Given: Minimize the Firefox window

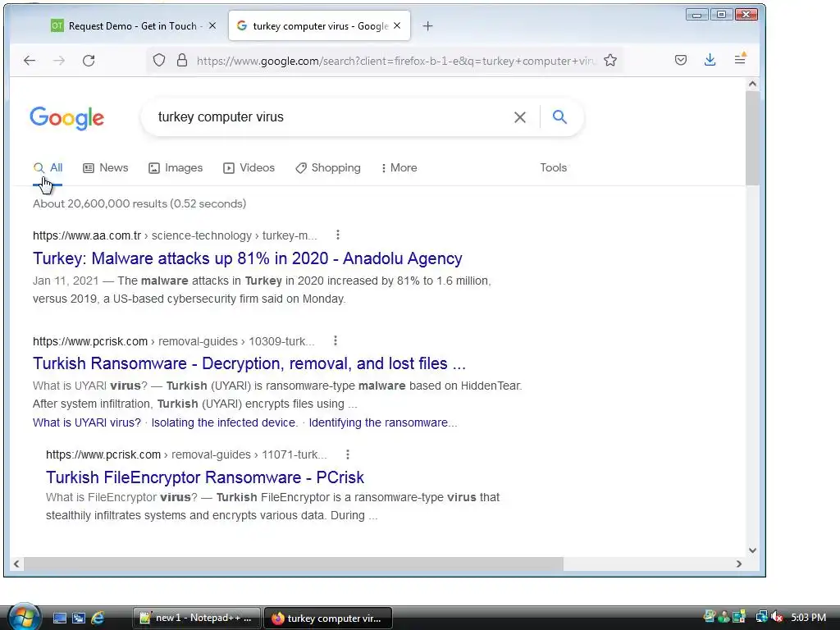Looking at the screenshot, I should (x=696, y=15).
